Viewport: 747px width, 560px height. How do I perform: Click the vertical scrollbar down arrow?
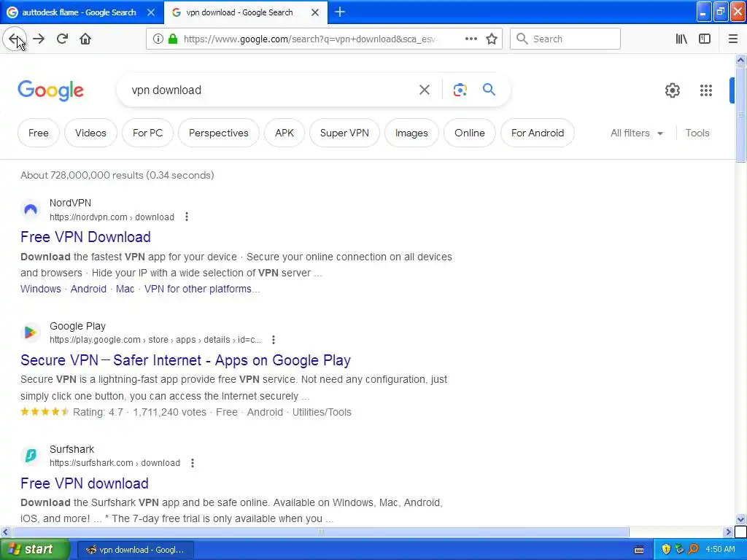(740, 519)
